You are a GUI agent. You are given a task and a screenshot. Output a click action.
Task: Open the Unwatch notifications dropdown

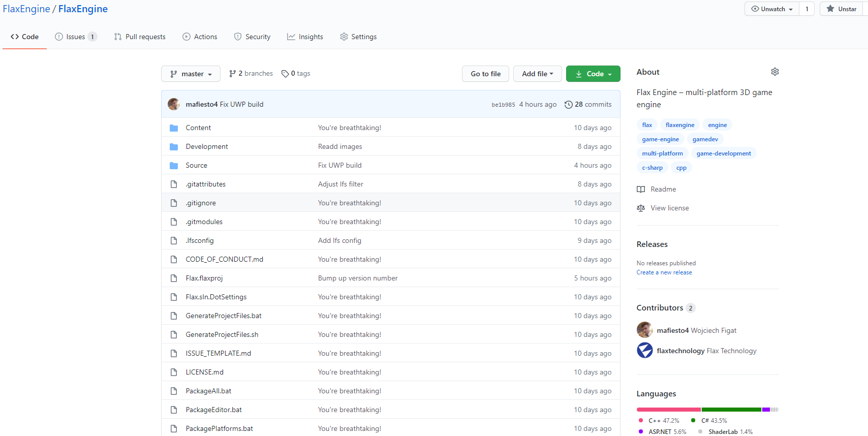pos(771,9)
